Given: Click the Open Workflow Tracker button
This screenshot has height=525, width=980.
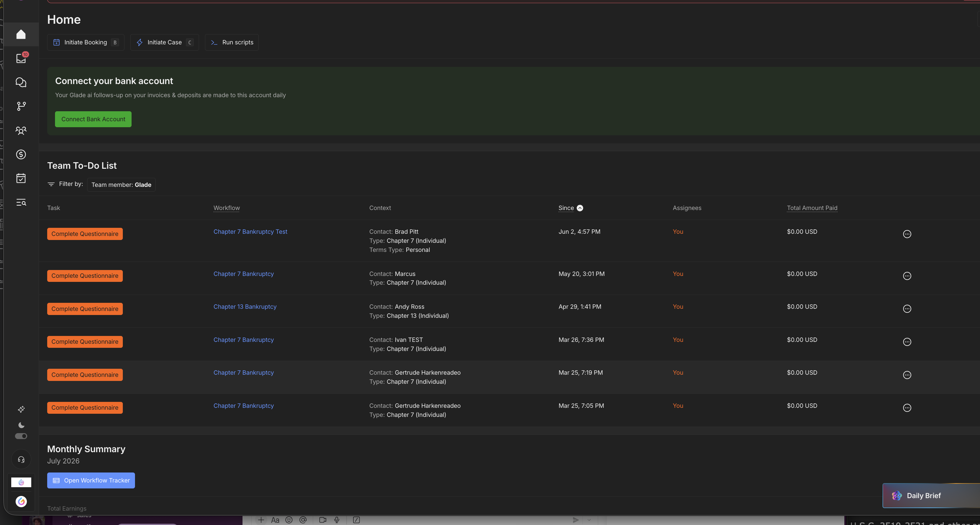Looking at the screenshot, I should (91, 480).
